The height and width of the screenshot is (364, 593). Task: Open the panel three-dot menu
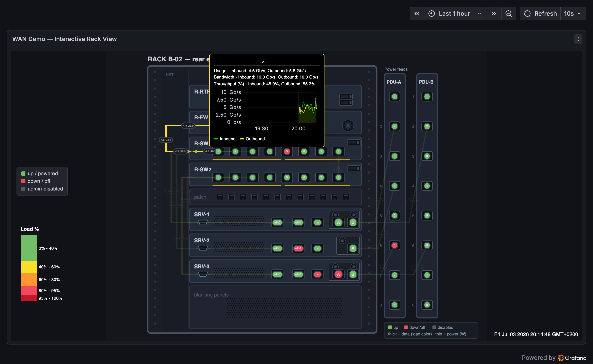pos(578,39)
